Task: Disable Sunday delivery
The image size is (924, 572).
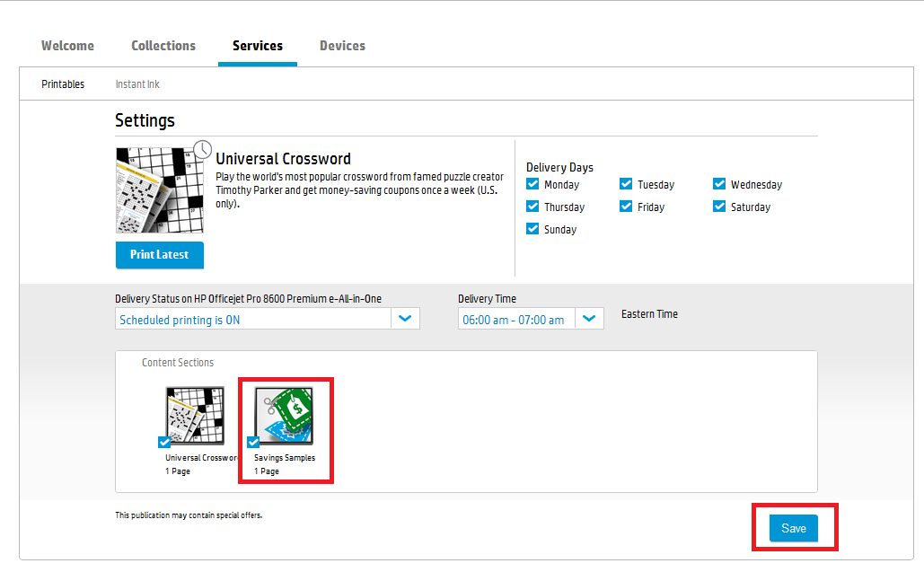Action: 532,229
